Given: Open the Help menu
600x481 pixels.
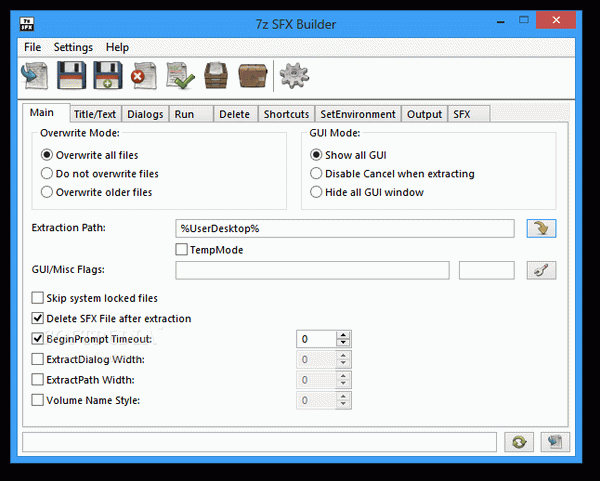Looking at the screenshot, I should pos(117,47).
